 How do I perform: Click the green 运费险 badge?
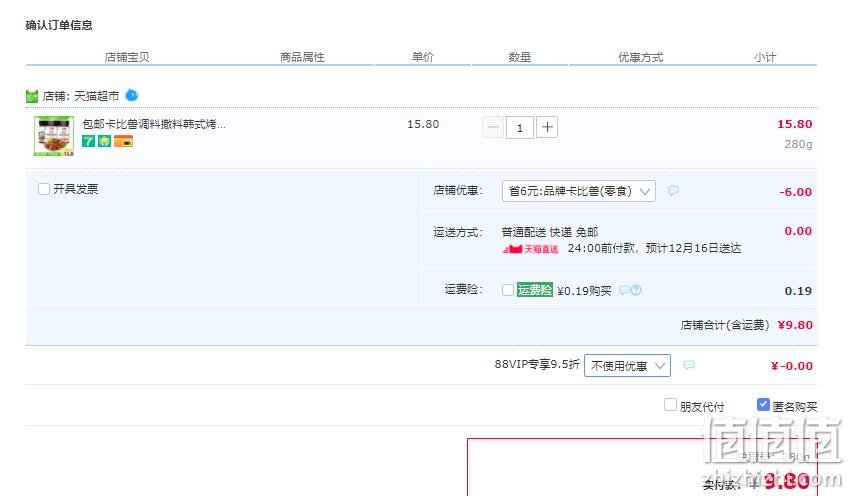click(535, 290)
